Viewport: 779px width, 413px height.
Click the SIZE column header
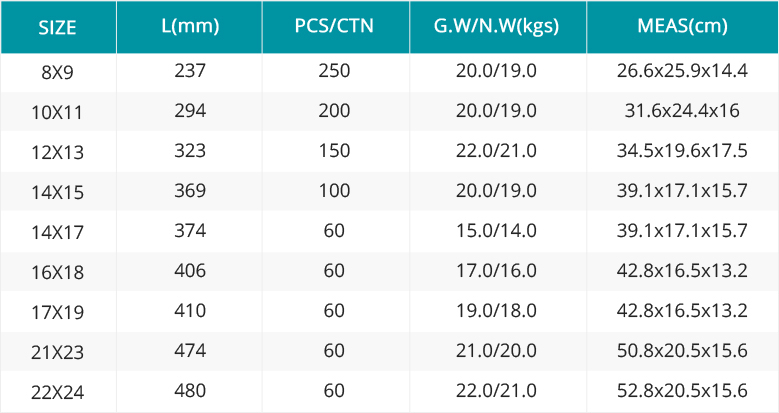58,27
